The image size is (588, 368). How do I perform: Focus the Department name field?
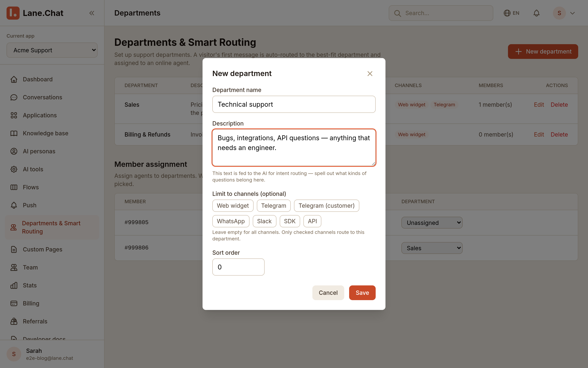point(294,104)
